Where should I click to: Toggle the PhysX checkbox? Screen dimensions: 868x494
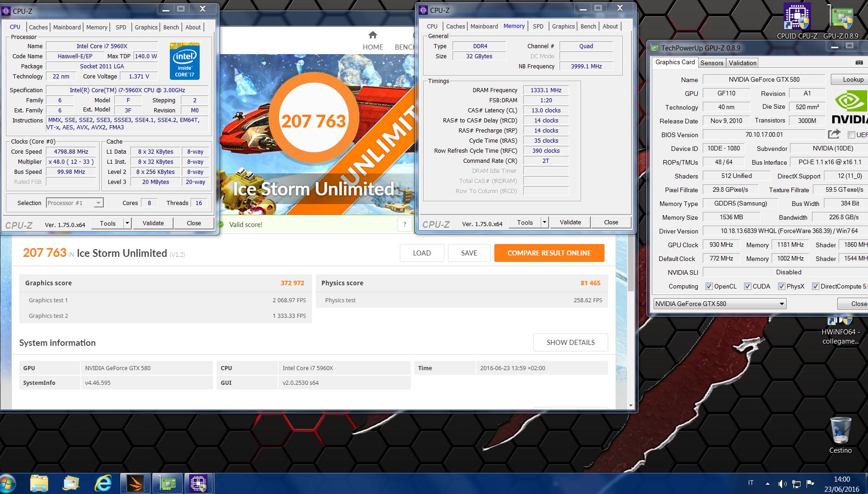[x=781, y=286]
